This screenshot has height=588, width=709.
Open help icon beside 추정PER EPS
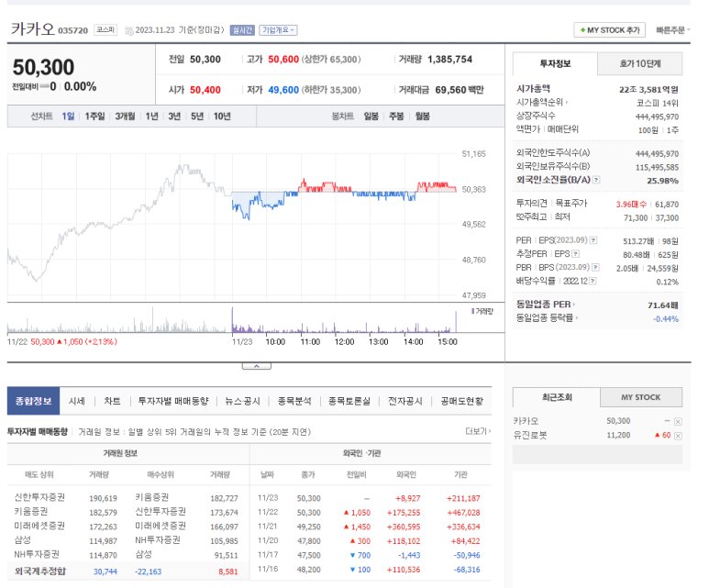tap(575, 254)
